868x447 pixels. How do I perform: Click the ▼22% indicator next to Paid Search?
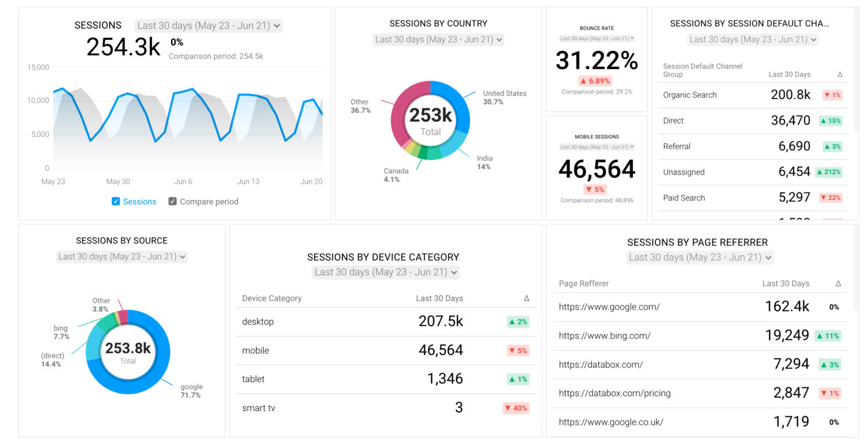tap(830, 198)
